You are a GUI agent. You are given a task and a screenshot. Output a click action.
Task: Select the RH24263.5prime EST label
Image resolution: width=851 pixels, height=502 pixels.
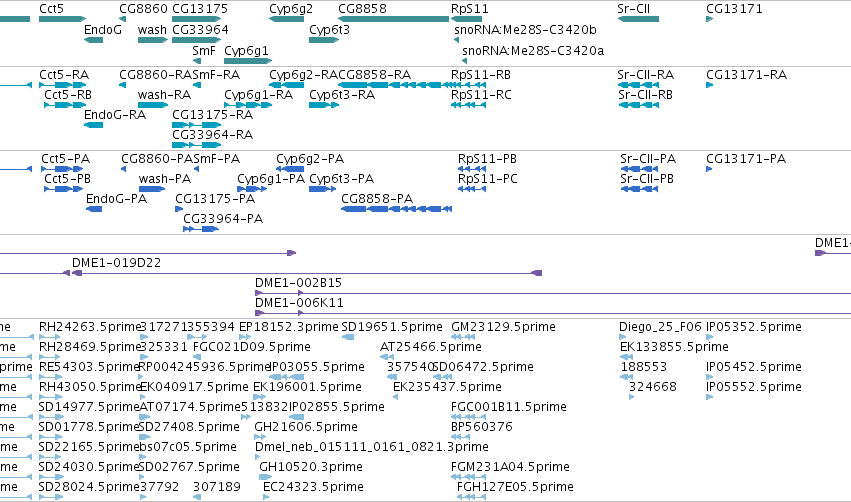[x=90, y=327]
